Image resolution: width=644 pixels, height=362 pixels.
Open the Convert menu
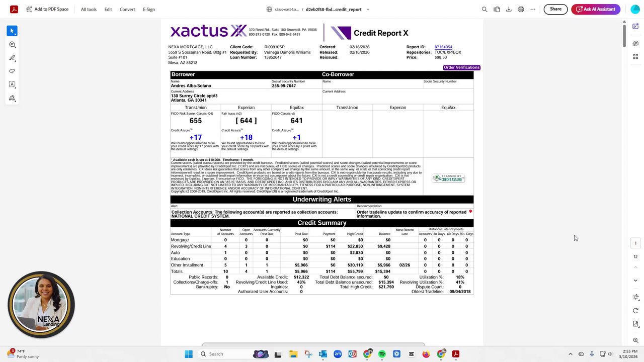point(127,9)
